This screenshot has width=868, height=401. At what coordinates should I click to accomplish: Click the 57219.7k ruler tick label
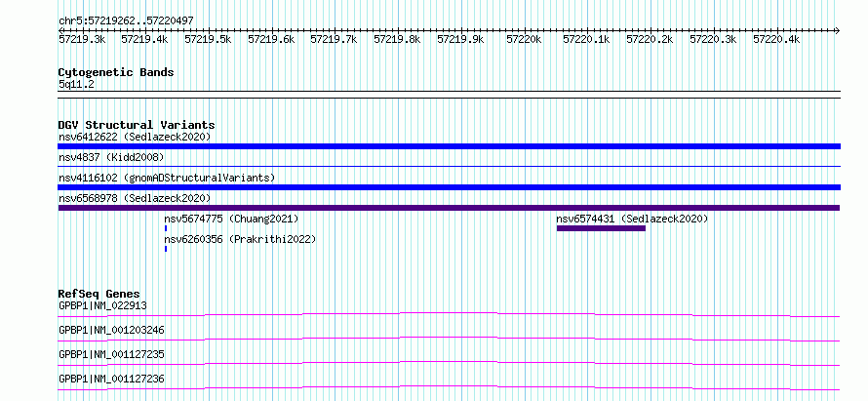click(x=334, y=39)
